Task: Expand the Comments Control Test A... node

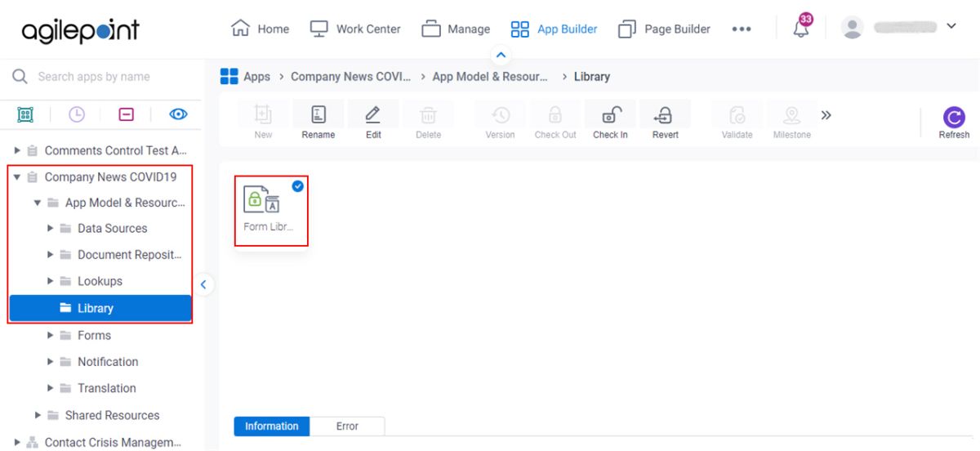Action: pos(17,150)
